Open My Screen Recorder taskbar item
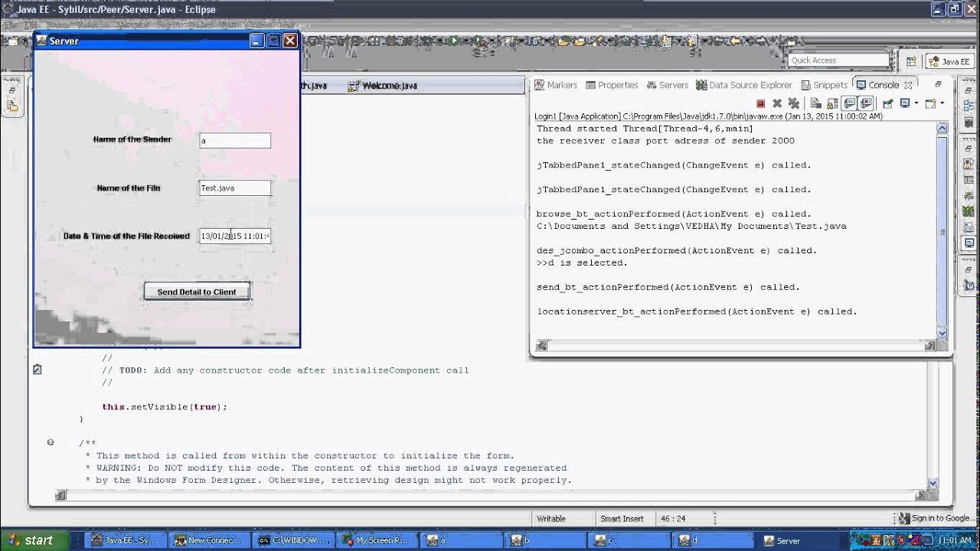Screen dimensions: 980x551 point(377,540)
